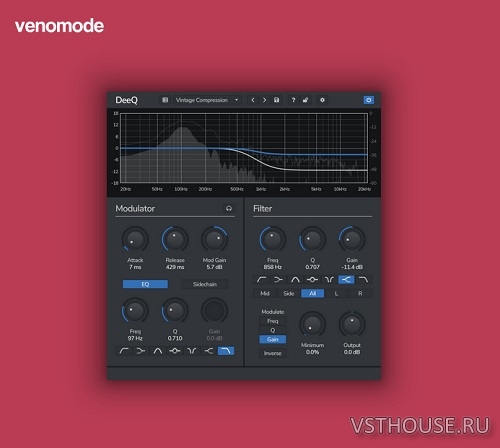Go to the next preset

[264, 100]
